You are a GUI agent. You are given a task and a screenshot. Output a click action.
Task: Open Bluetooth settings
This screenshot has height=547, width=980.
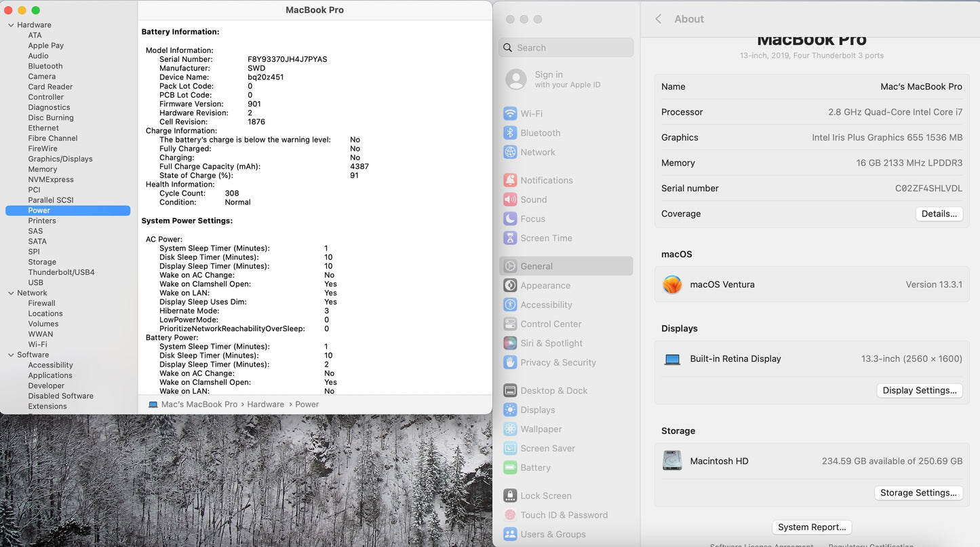(539, 132)
